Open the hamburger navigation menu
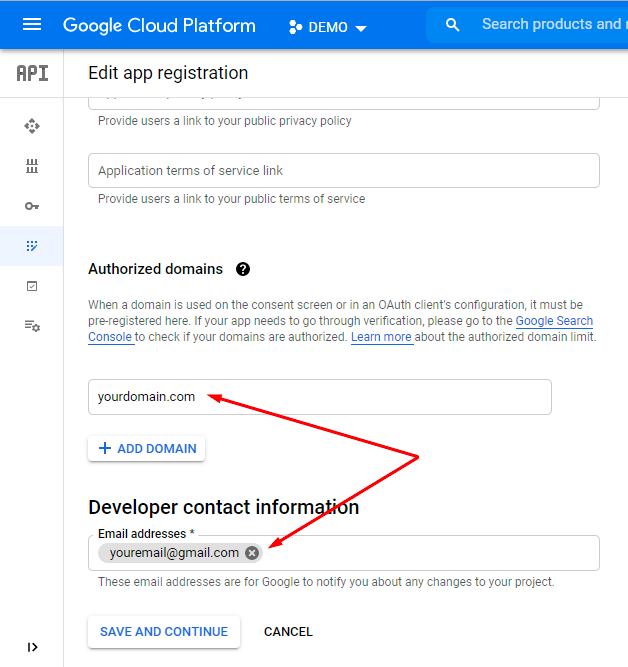Image resolution: width=628 pixels, height=667 pixels. click(32, 25)
